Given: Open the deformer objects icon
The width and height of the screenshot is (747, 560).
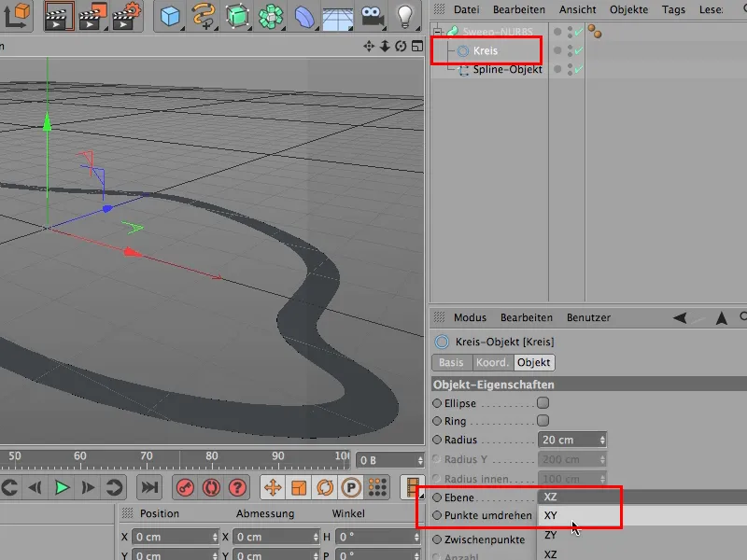Looking at the screenshot, I should click(304, 16).
